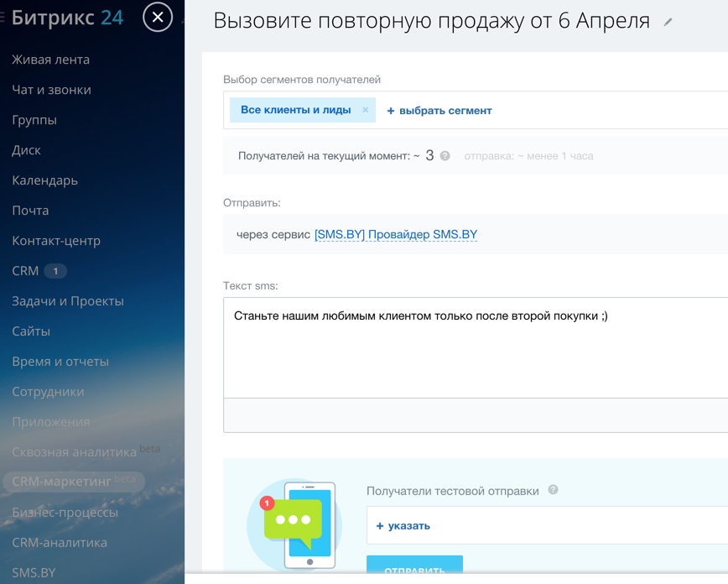The height and width of the screenshot is (584, 728).
Task: Open 'Живая лента' in the sidebar
Action: pos(50,60)
